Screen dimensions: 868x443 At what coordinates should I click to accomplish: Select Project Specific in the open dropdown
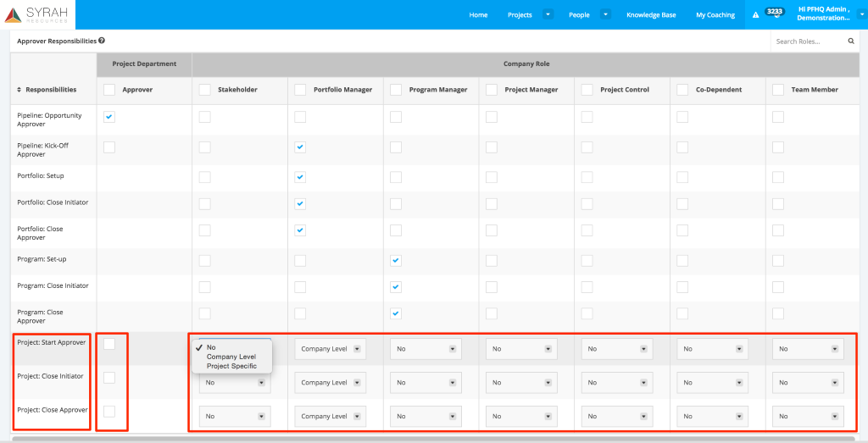[232, 366]
